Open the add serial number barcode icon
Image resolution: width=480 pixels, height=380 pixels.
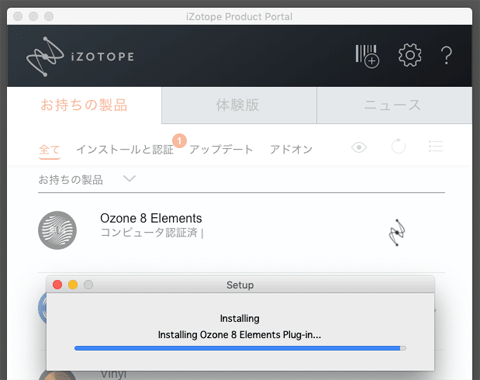pyautogui.click(x=367, y=56)
